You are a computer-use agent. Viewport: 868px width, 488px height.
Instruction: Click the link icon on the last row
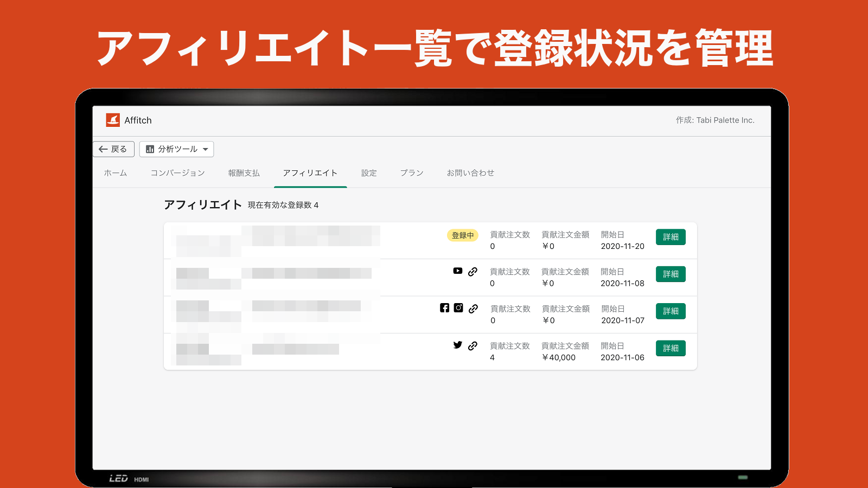[x=473, y=345]
